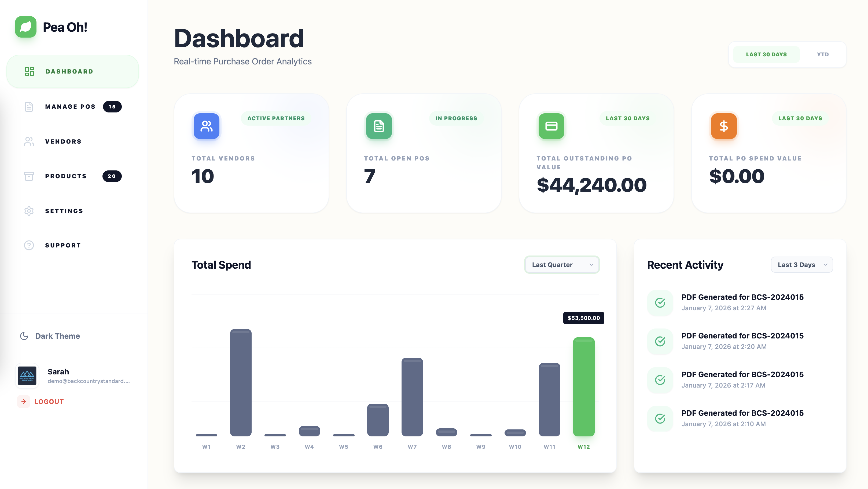
Task: Click the orange dollar sign spend icon
Action: pos(723,126)
